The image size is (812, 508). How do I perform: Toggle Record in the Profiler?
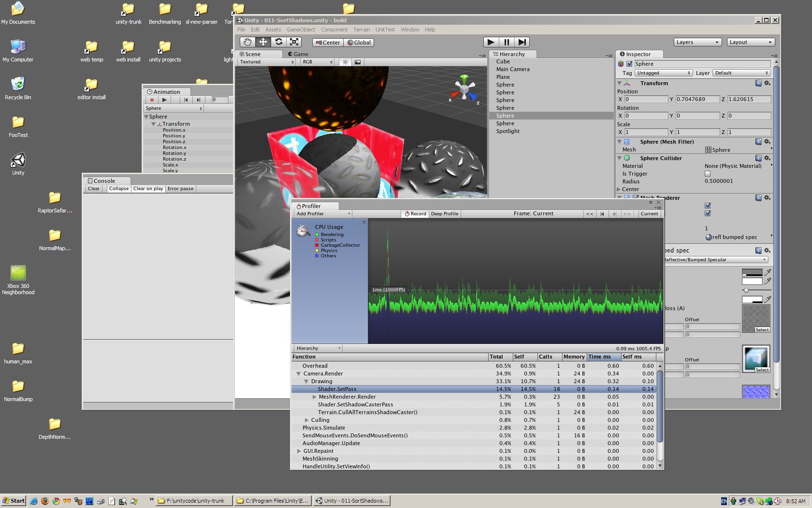(416, 214)
